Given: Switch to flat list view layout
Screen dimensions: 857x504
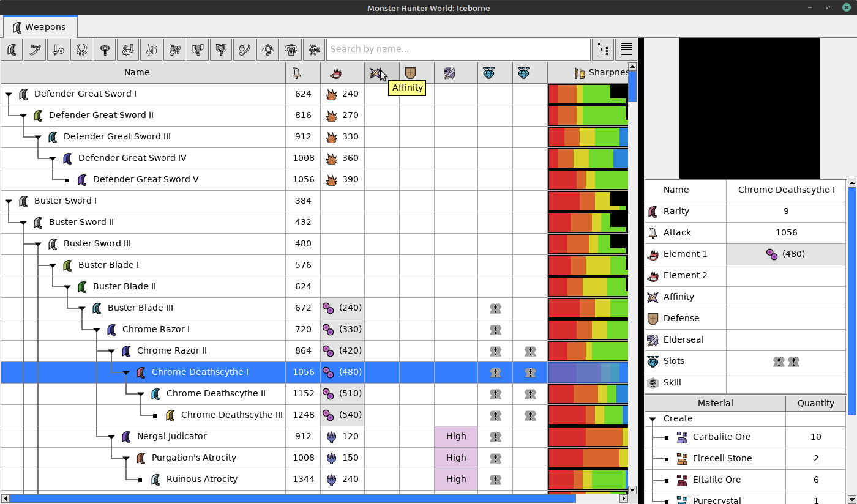Looking at the screenshot, I should pyautogui.click(x=626, y=49).
